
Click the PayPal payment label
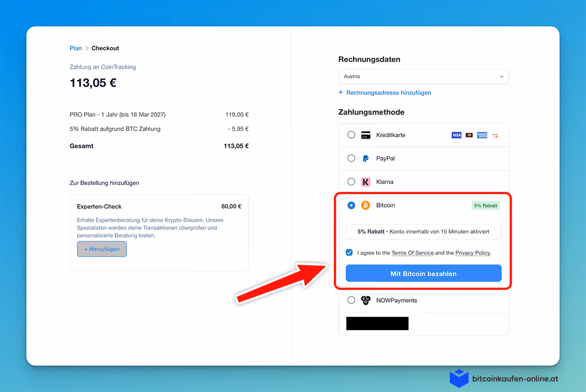pos(385,159)
